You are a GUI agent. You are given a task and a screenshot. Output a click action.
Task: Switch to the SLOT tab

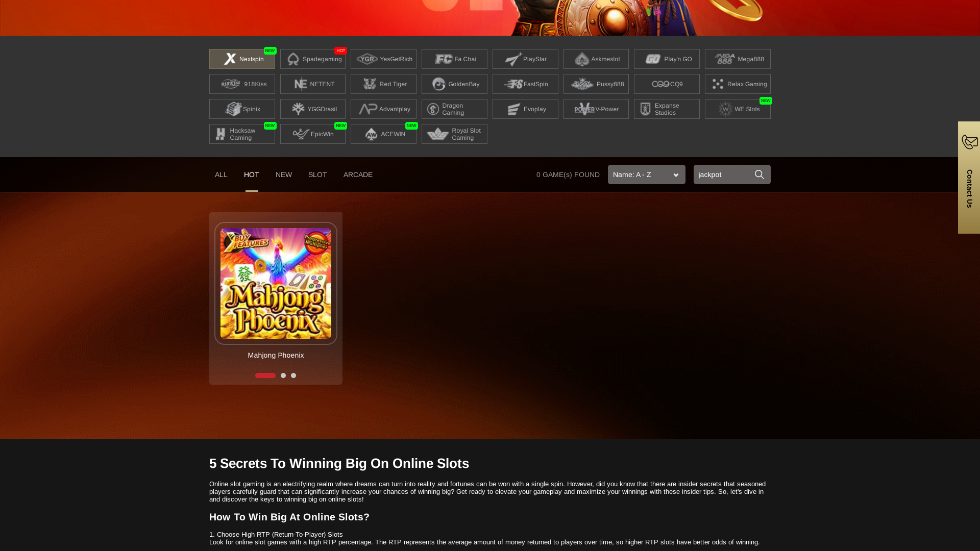pos(317,174)
